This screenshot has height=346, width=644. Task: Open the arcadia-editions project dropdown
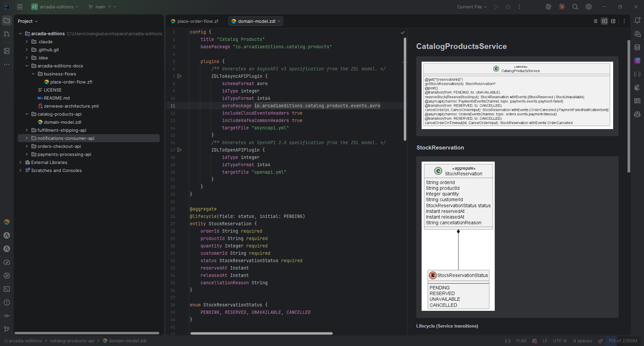click(x=55, y=7)
